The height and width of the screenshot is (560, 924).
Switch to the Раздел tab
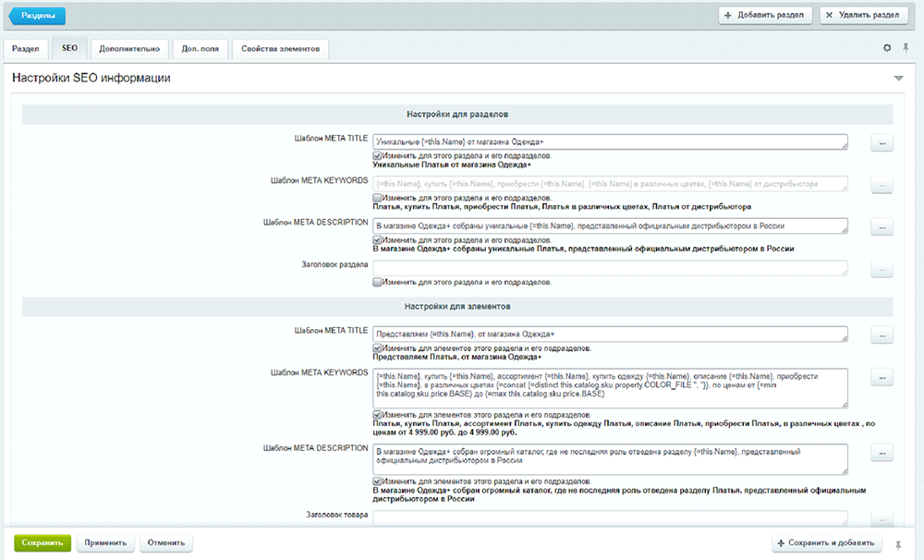[x=25, y=49]
